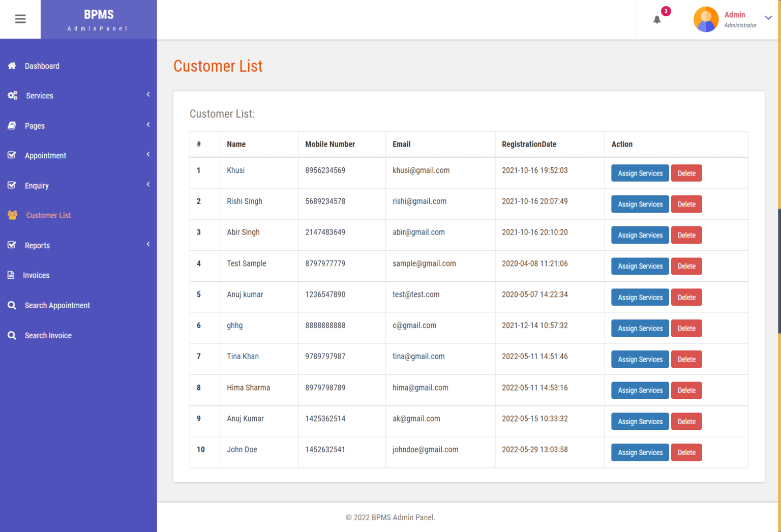Assign services to Hima Sharma
Viewport: 781px width, 532px height.
pos(640,390)
